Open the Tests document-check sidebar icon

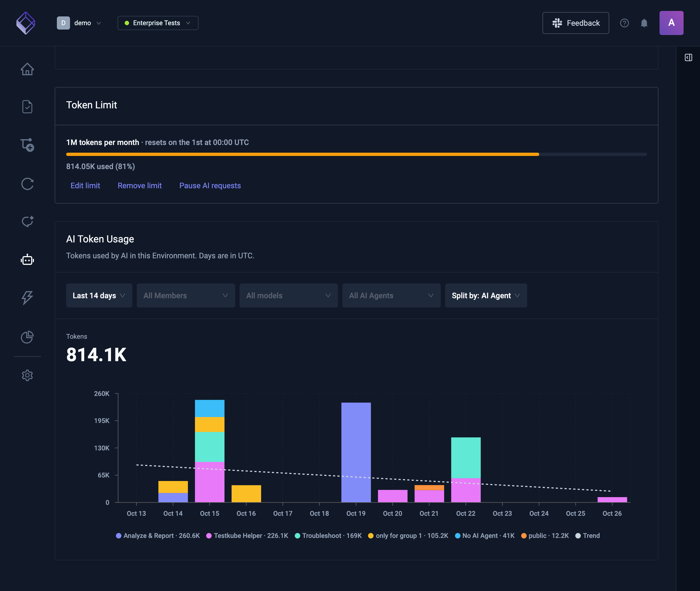click(27, 107)
